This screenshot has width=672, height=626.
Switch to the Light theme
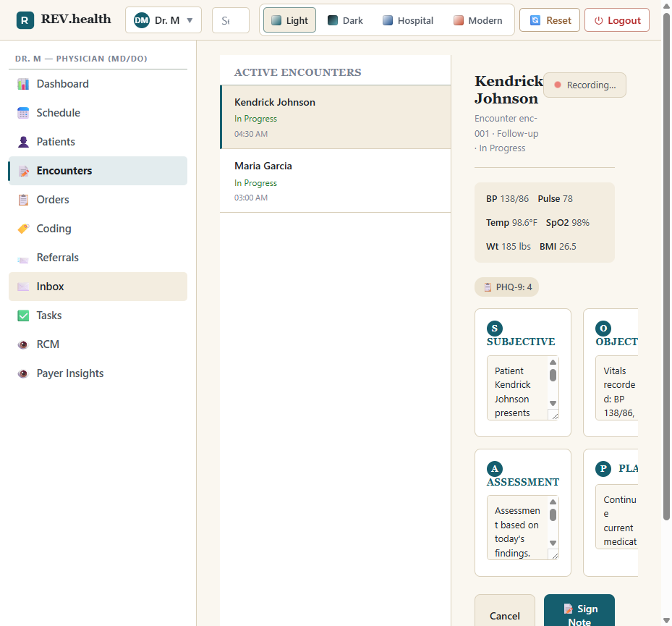290,20
